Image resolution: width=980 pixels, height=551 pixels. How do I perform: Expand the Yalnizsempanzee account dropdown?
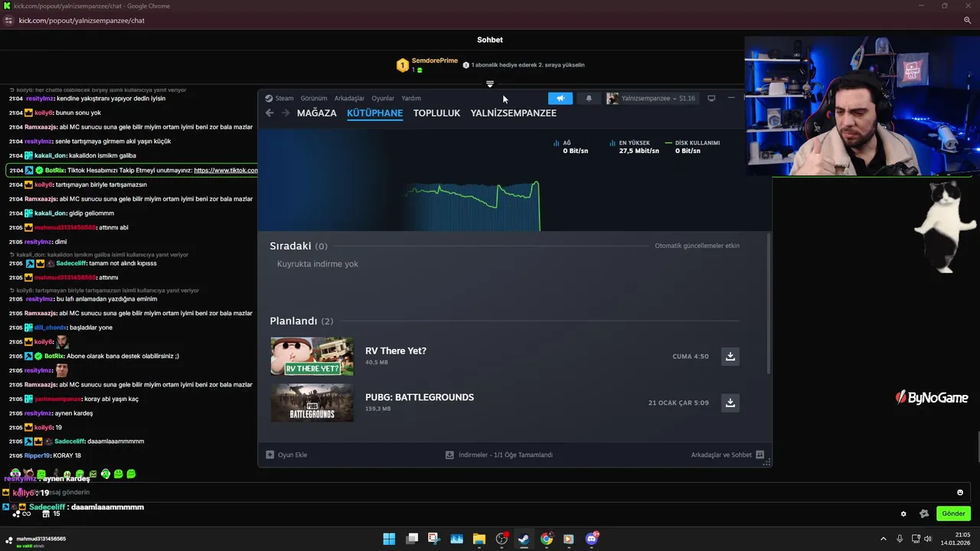(651, 98)
